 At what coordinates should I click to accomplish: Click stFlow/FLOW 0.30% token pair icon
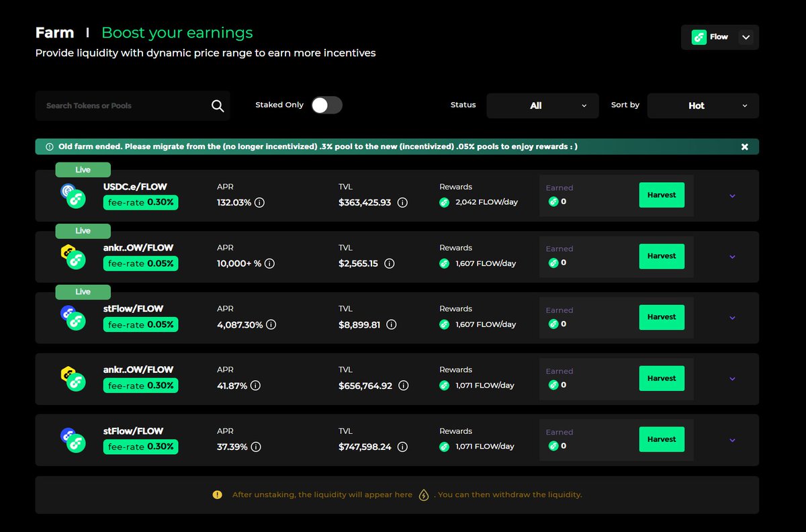pos(72,439)
